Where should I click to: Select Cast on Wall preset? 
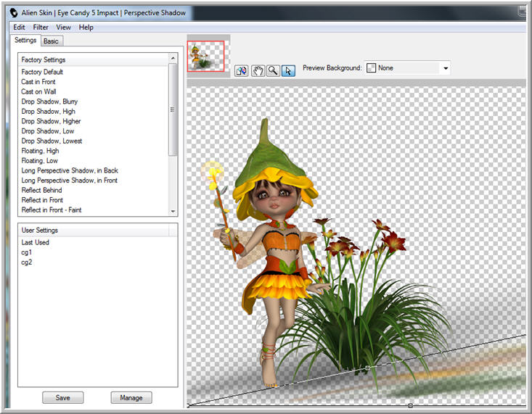[38, 91]
